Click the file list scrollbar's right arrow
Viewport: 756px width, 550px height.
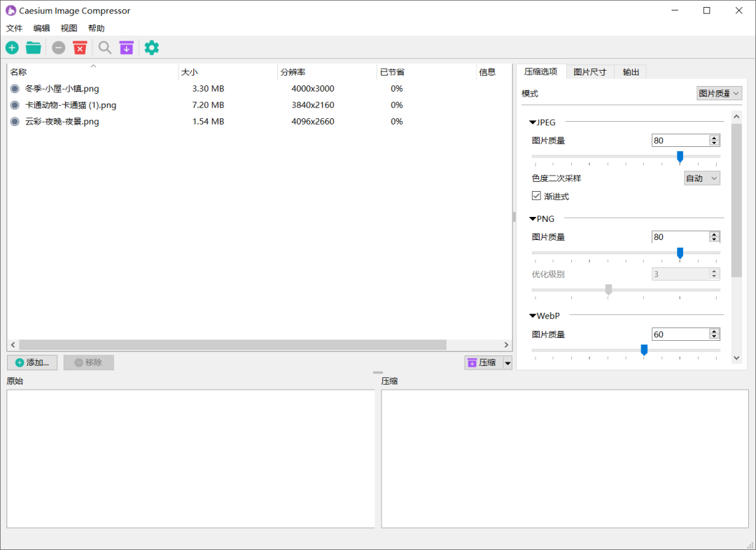coord(506,345)
